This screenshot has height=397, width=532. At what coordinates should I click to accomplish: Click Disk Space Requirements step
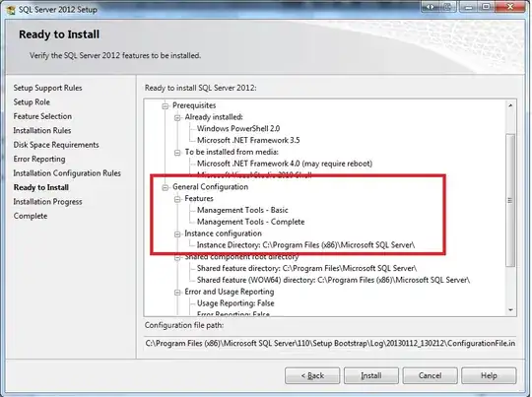56,145
